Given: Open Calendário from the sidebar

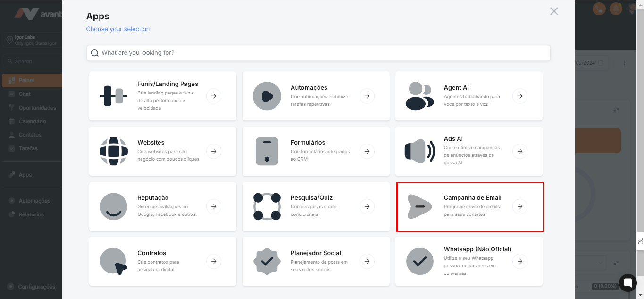Looking at the screenshot, I should coord(32,121).
